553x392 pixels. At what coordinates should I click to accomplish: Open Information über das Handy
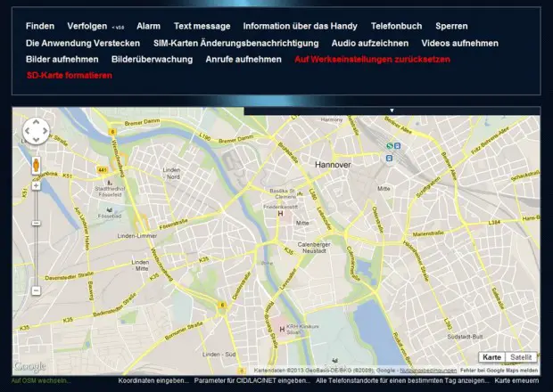click(300, 26)
